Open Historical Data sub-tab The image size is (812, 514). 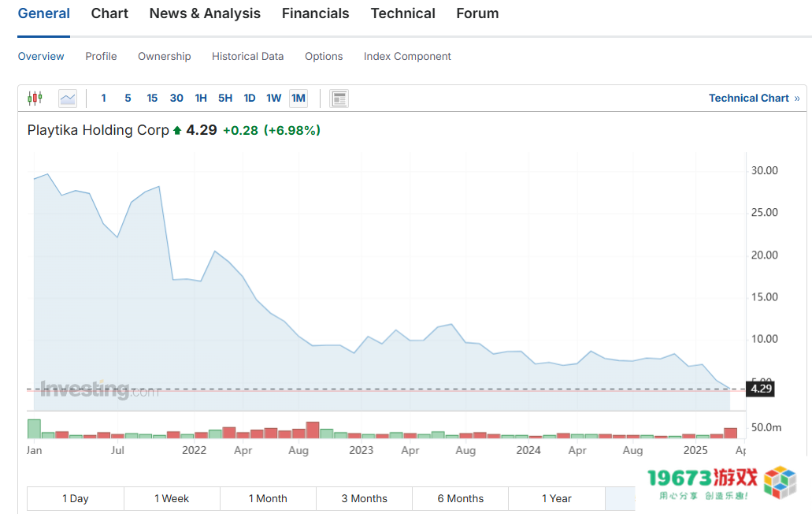[x=247, y=56]
